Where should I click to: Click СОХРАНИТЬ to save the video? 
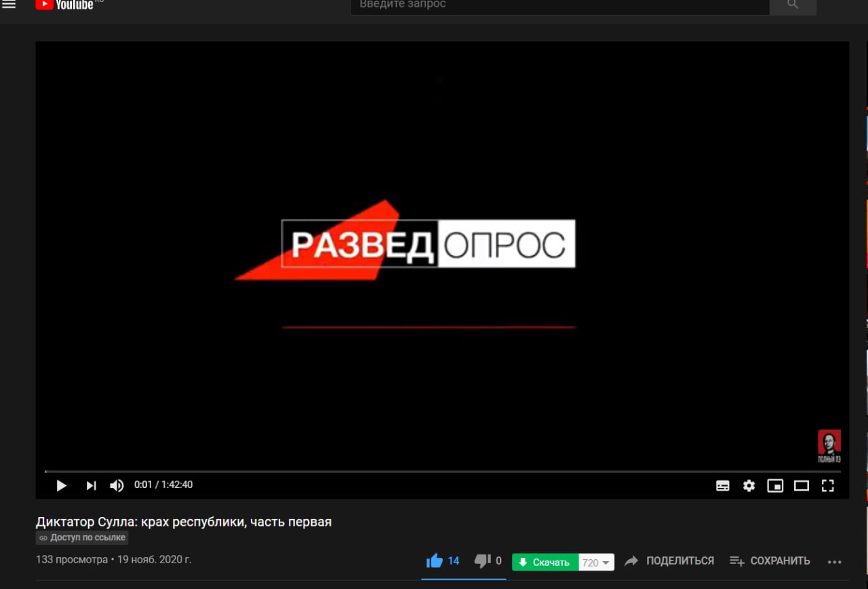(x=770, y=561)
